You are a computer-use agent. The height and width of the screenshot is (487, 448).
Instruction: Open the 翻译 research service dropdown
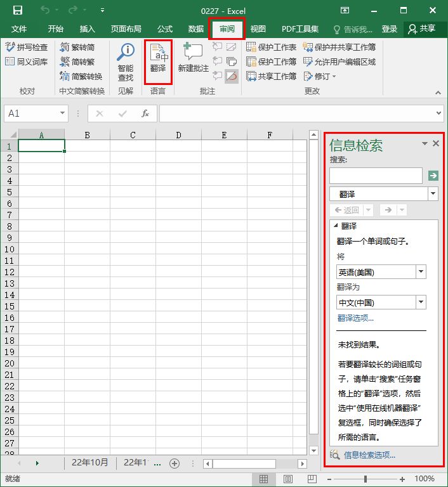[x=433, y=194]
